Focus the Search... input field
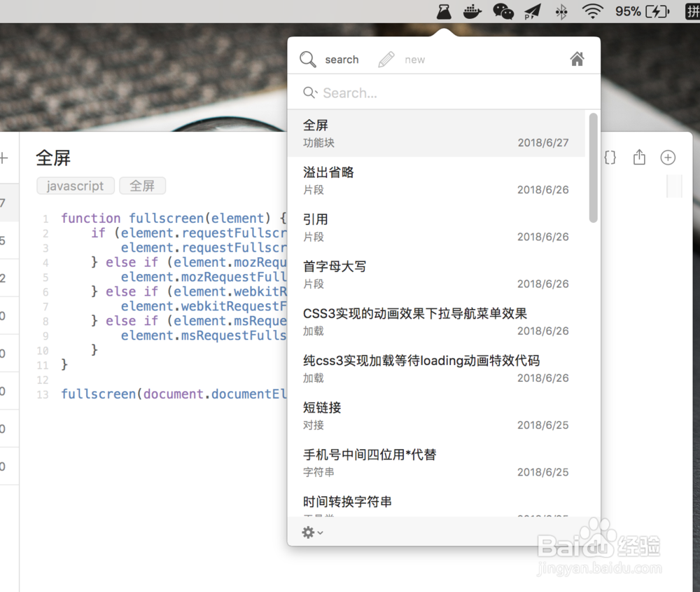Viewport: 700px width, 592px height. [x=444, y=93]
